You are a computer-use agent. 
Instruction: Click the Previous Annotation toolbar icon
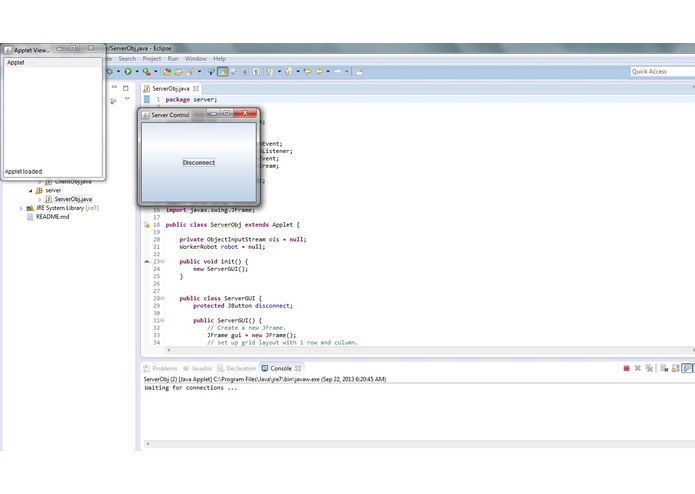[x=288, y=71]
